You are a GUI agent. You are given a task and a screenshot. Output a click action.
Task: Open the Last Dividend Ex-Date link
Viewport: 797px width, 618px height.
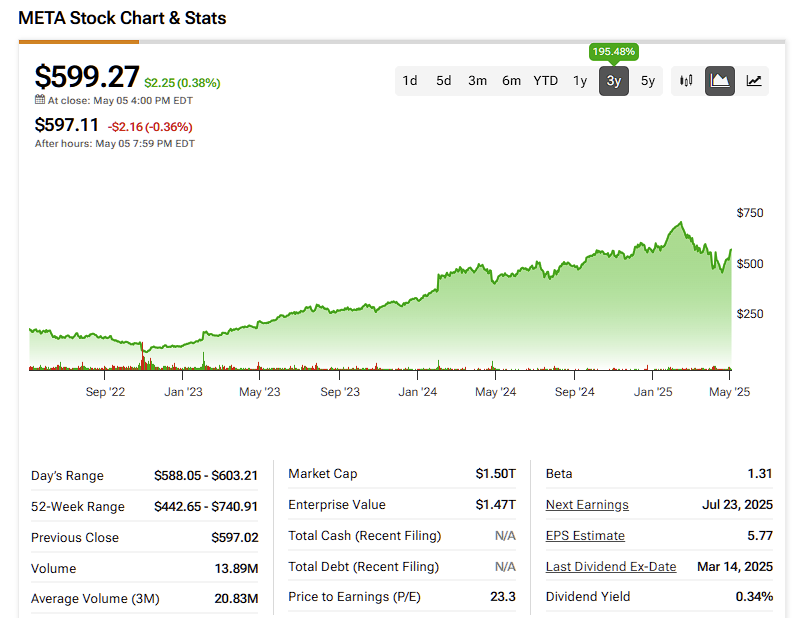611,567
